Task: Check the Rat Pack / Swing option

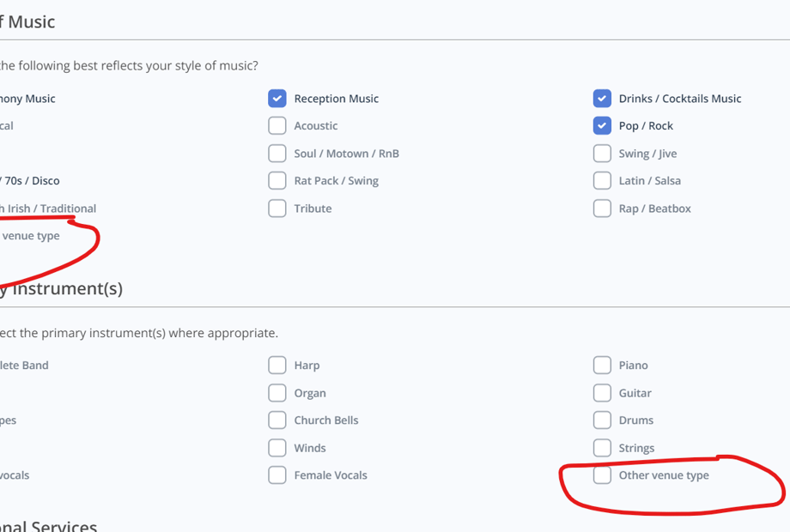Action: click(276, 181)
